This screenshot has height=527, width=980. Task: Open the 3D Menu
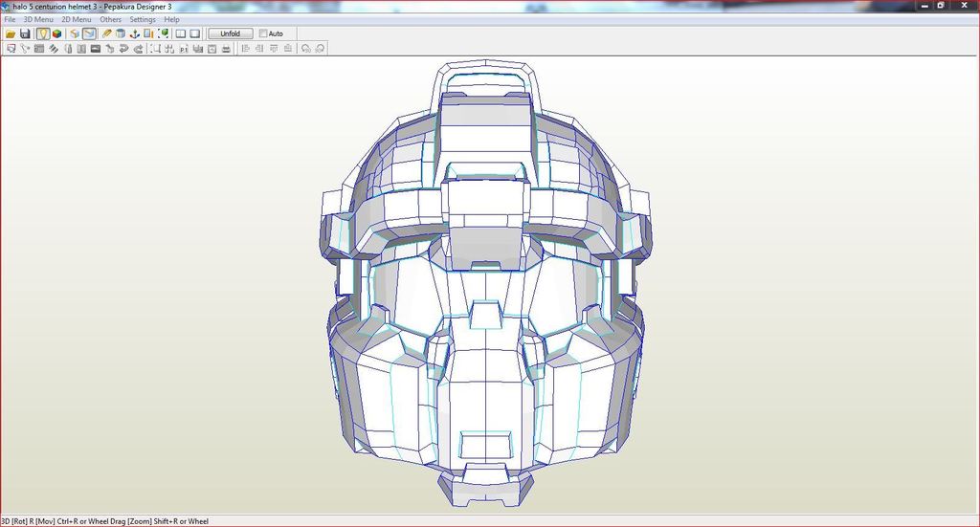pyautogui.click(x=38, y=19)
